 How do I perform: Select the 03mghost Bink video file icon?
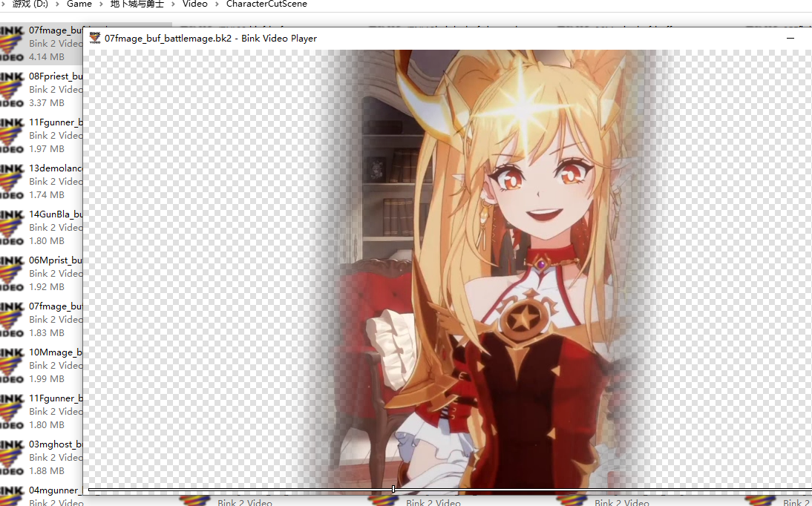[12, 457]
